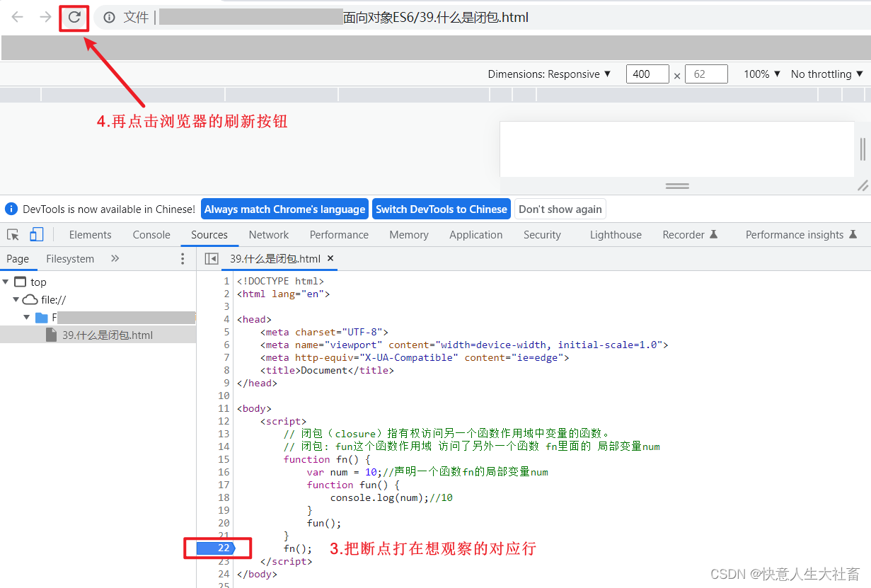The width and height of the screenshot is (871, 588).
Task: Open the navigator three-dot options menu
Action: pos(183,258)
